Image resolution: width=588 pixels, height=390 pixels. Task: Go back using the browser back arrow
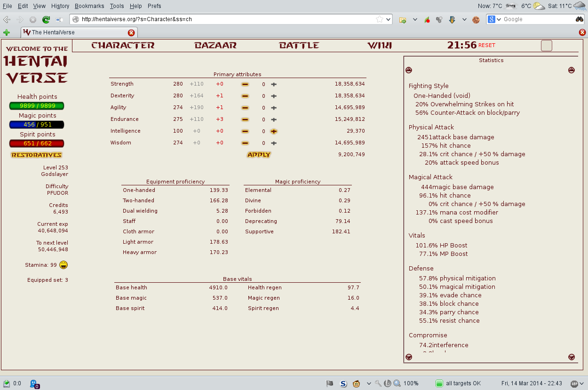[7, 19]
